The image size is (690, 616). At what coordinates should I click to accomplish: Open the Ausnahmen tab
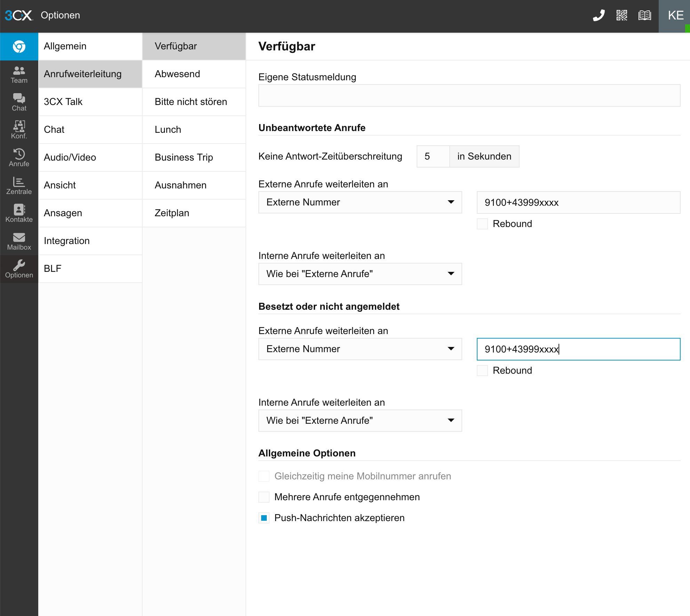click(x=194, y=185)
